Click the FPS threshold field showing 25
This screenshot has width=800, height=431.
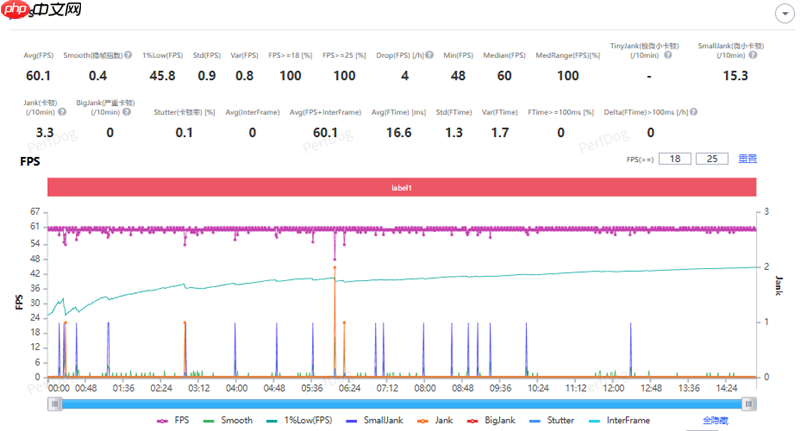[x=712, y=159]
